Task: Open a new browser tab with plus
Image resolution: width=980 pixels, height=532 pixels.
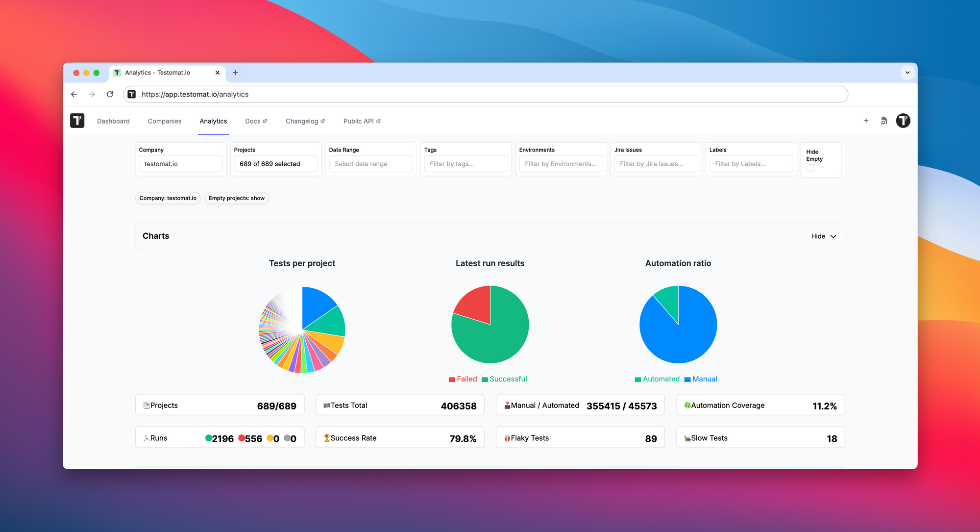Action: pyautogui.click(x=235, y=73)
